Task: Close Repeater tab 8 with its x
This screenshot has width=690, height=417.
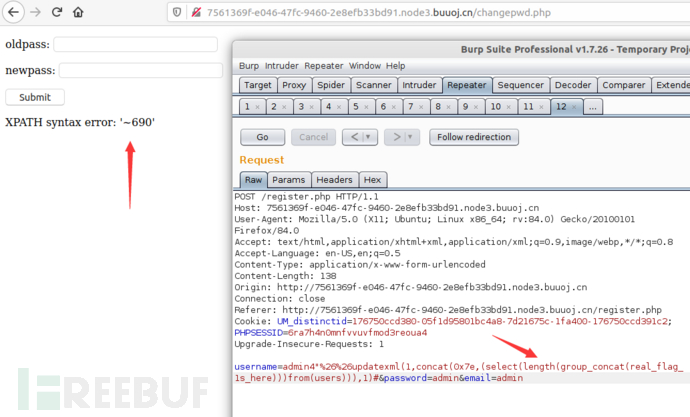Action: click(x=448, y=107)
